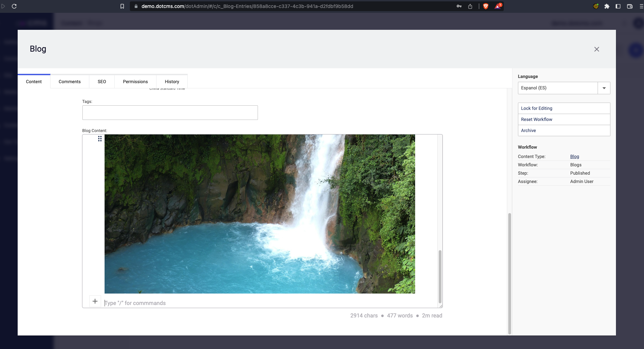The width and height of the screenshot is (644, 349).
Task: Follow the Blog content type link
Action: 574,156
